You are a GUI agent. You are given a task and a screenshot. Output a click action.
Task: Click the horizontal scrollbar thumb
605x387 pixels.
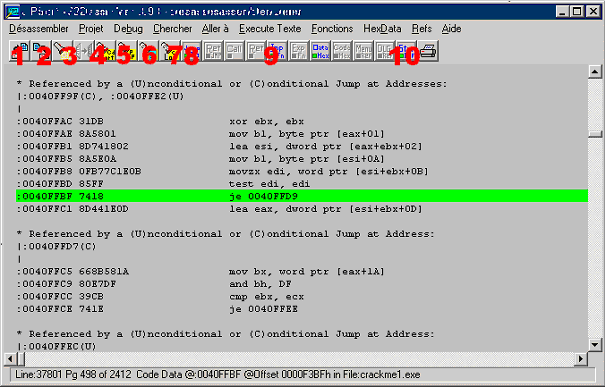(x=21, y=359)
